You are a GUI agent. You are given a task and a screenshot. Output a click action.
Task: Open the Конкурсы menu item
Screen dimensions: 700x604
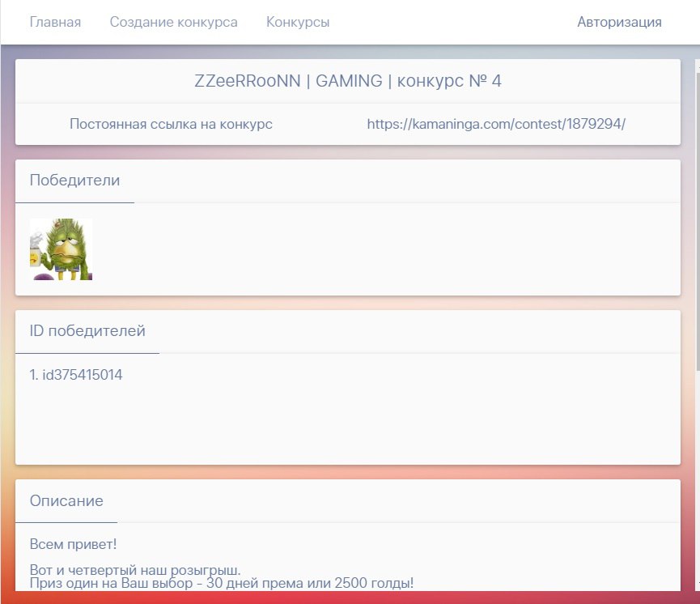tap(298, 22)
